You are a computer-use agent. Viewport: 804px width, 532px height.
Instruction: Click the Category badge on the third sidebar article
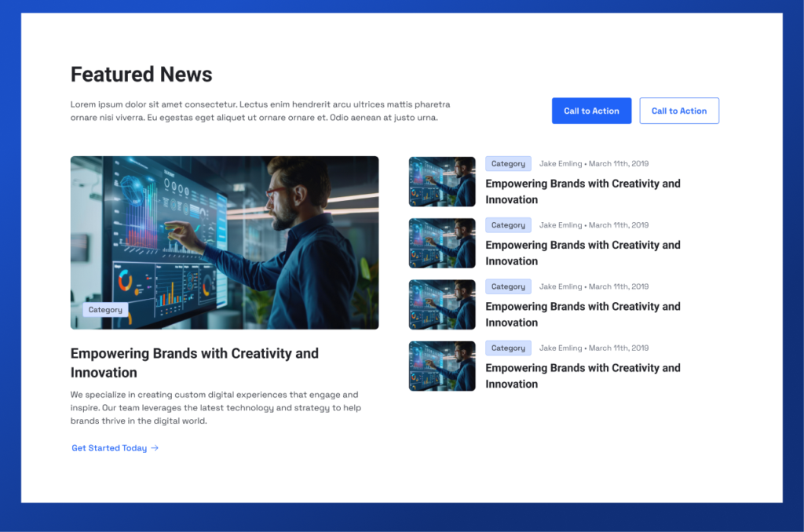click(x=508, y=286)
